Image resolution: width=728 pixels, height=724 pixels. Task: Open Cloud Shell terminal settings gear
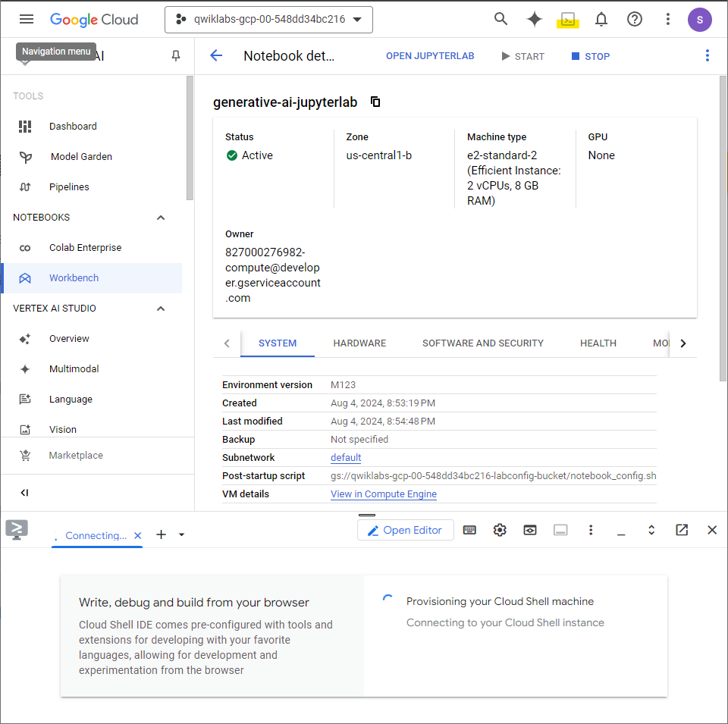pyautogui.click(x=500, y=530)
